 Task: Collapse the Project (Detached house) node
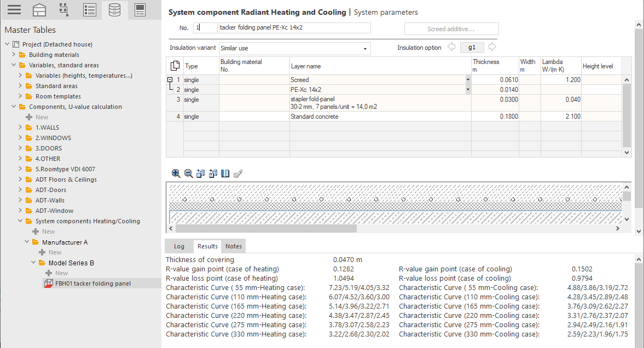7,44
